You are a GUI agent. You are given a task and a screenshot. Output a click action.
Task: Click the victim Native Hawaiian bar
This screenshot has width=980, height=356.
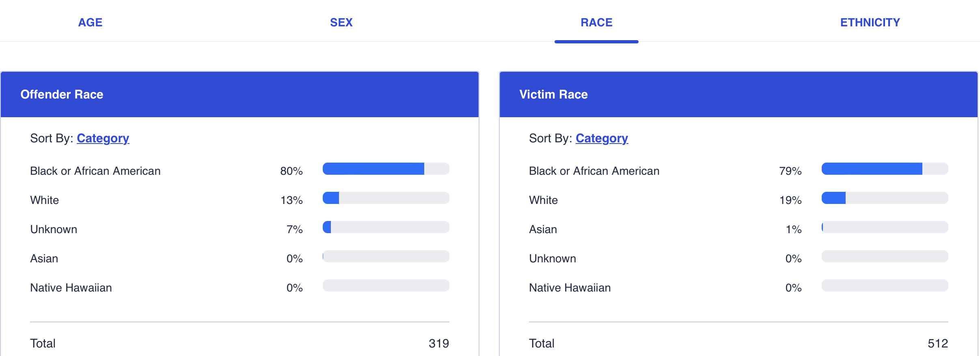(x=885, y=285)
